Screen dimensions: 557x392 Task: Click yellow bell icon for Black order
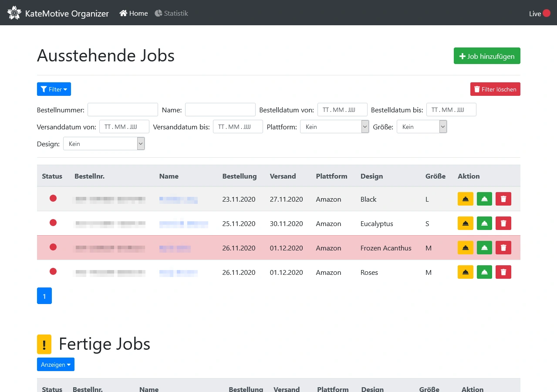466,199
